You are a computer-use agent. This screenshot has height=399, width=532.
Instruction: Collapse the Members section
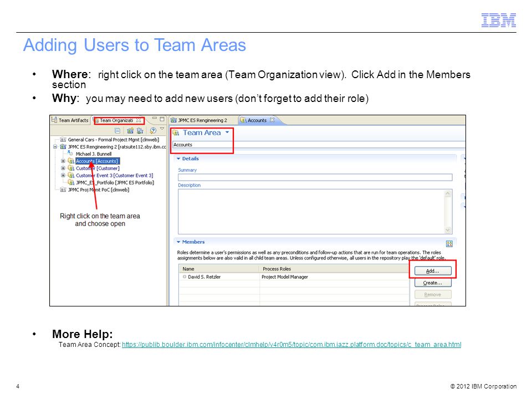tap(178, 242)
